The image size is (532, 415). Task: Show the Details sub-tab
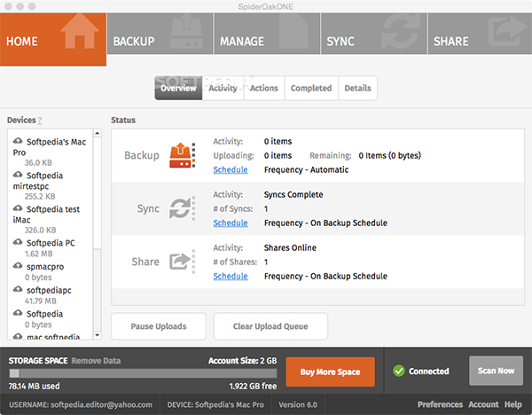tap(357, 88)
